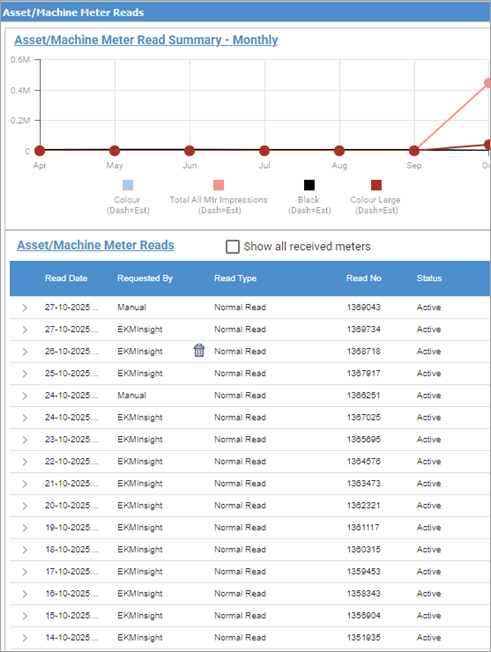Select the Apr data point on the chart
The height and width of the screenshot is (652, 491).
pos(40,151)
